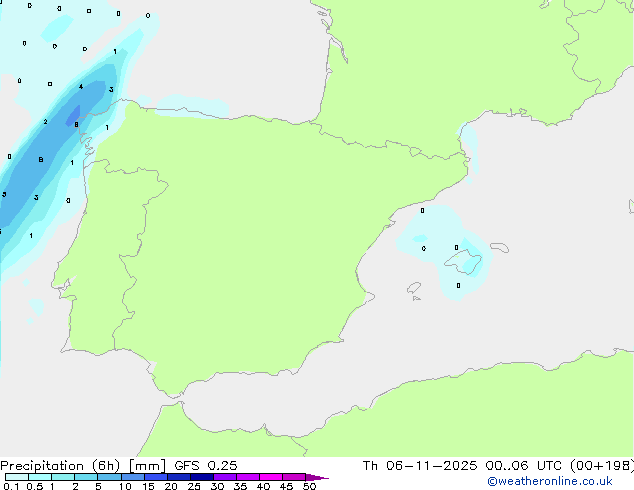Image resolution: width=634 pixels, height=490 pixels.
Task: Click legend value label '10'
Action: [125, 486]
